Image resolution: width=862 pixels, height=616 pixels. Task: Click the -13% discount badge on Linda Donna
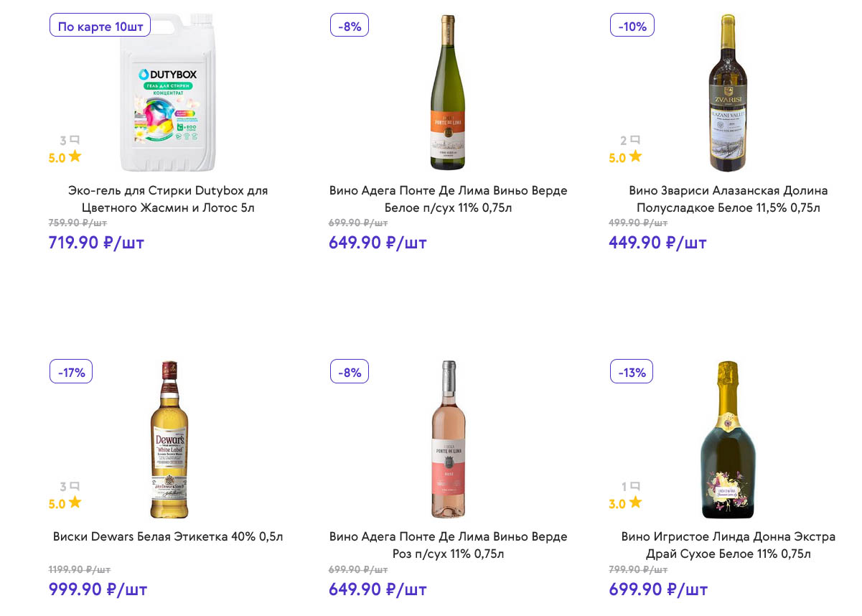click(632, 372)
